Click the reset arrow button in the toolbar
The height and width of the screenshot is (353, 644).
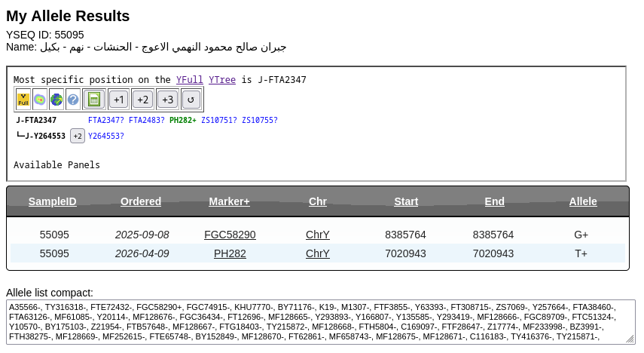tap(191, 100)
